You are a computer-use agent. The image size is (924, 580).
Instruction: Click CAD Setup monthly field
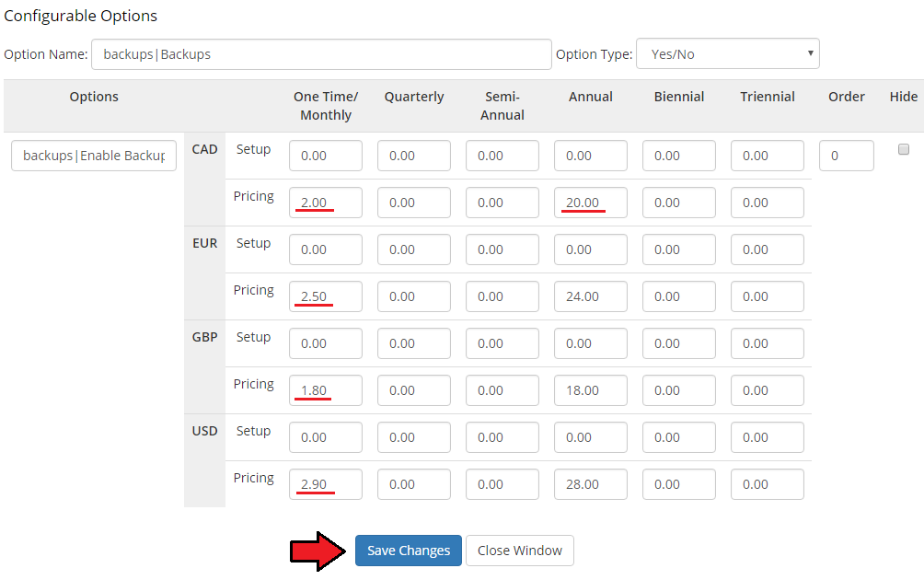click(x=326, y=156)
